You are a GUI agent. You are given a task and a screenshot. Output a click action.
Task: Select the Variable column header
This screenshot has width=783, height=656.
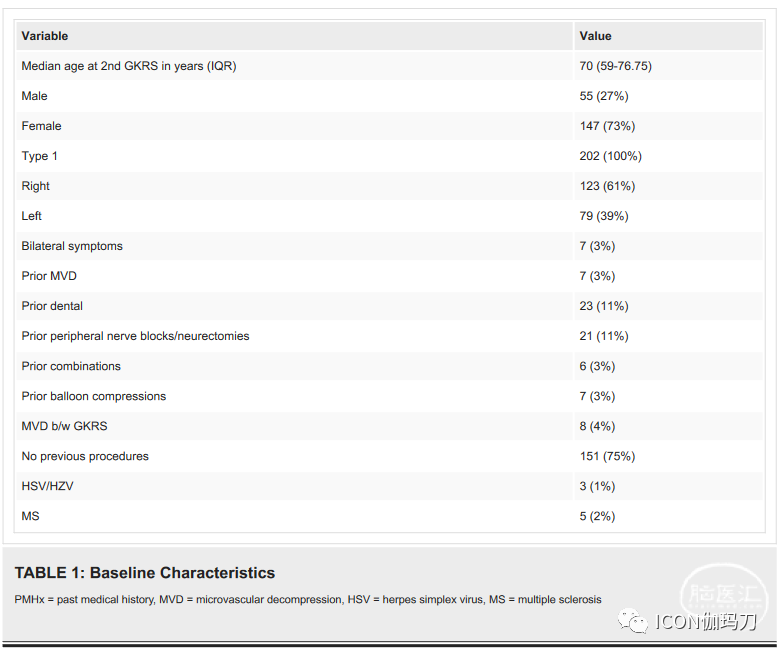click(45, 36)
